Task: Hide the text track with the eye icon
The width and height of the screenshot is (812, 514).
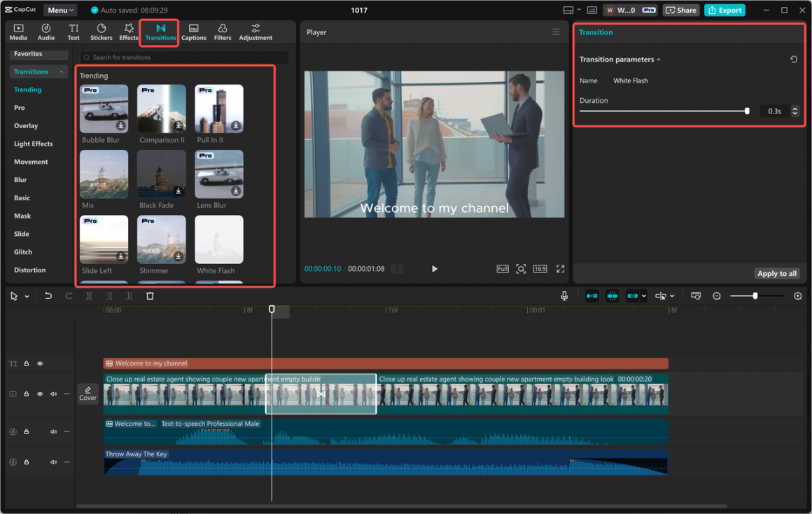Action: [x=40, y=363]
